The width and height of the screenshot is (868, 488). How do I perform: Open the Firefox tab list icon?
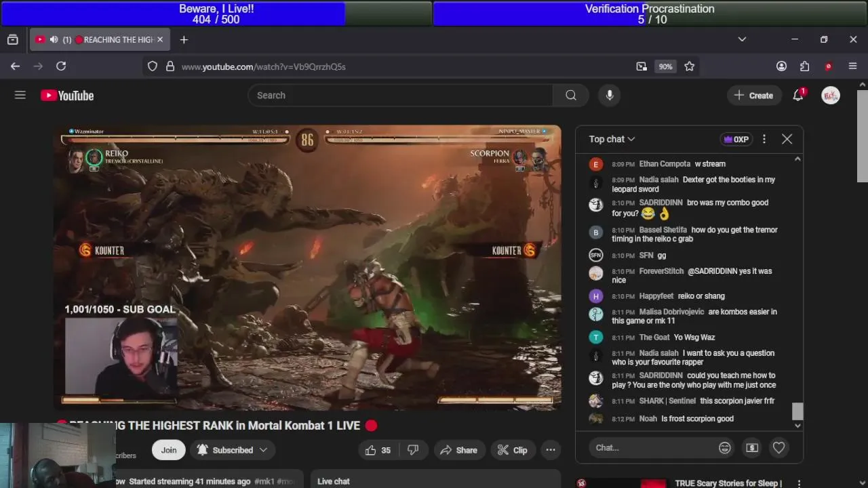12,40
